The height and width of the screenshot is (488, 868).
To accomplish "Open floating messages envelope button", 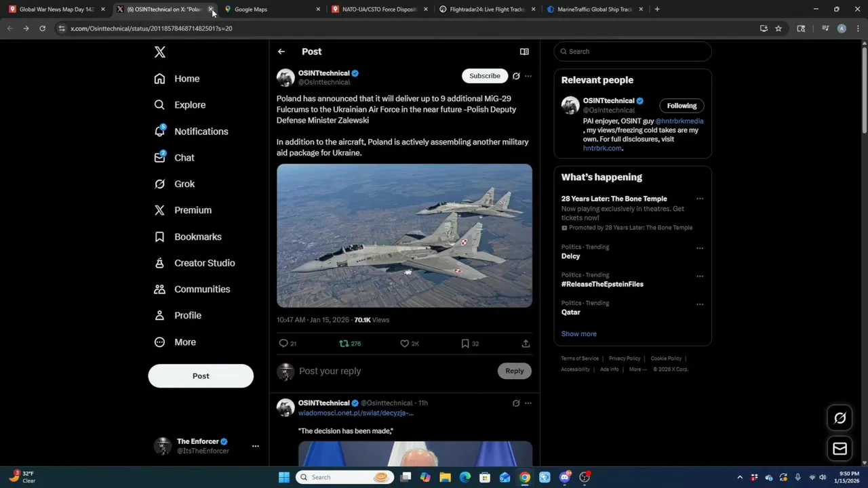I will click(x=840, y=449).
